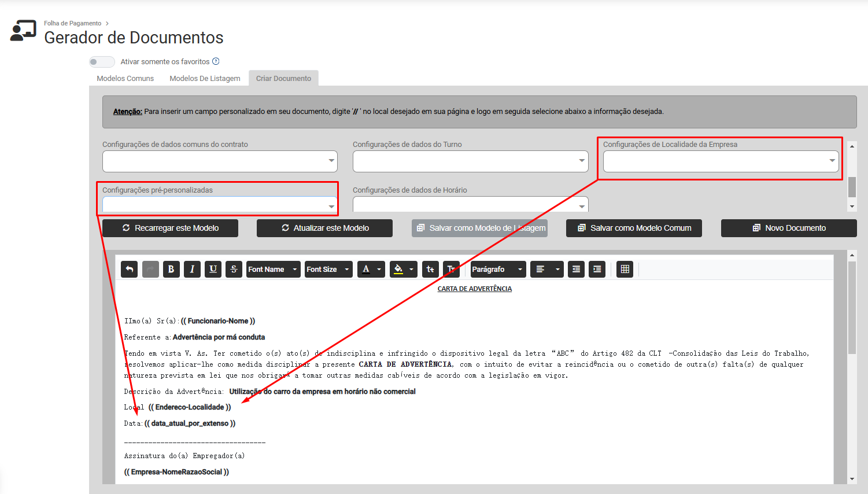This screenshot has width=868, height=494.
Task: Open the Font Name dropdown
Action: pyautogui.click(x=273, y=269)
